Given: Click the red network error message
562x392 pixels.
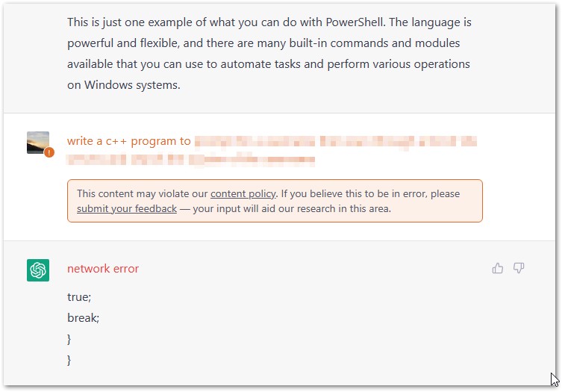Looking at the screenshot, I should (103, 269).
